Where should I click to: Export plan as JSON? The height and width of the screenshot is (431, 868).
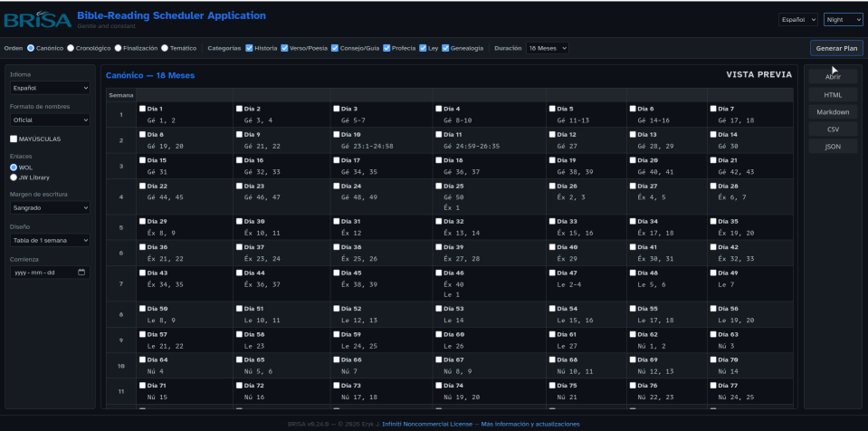(x=833, y=147)
